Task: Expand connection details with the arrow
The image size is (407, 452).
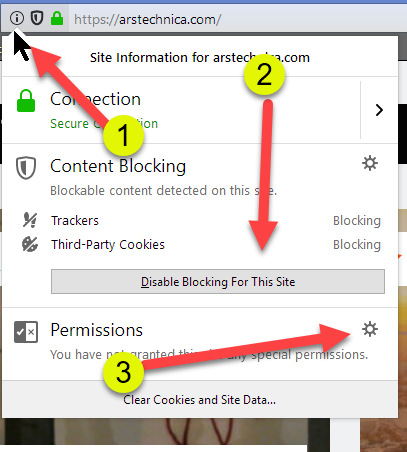Action: [379, 110]
